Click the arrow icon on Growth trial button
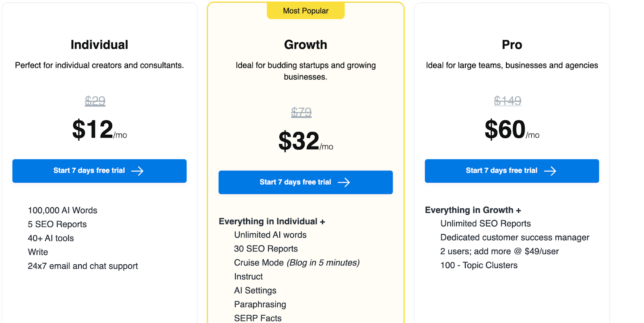 click(x=344, y=182)
